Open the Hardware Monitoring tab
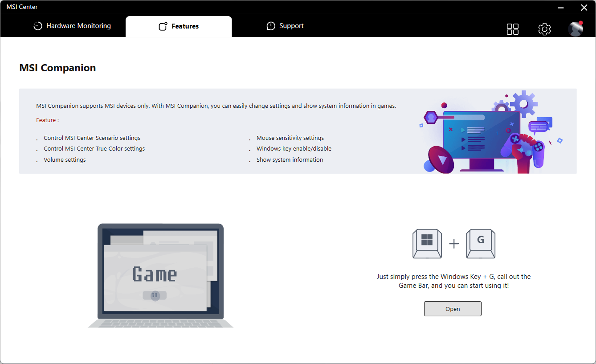596x364 pixels. [72, 26]
